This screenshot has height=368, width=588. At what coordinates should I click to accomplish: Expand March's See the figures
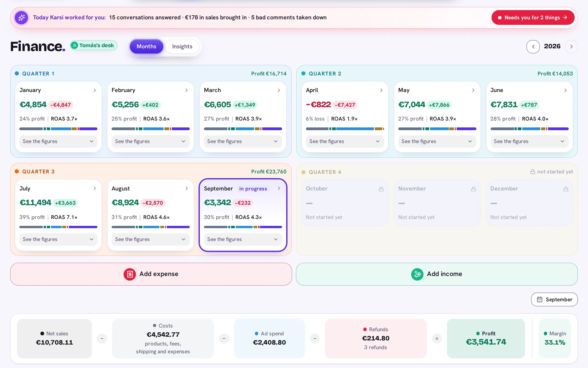[243, 141]
